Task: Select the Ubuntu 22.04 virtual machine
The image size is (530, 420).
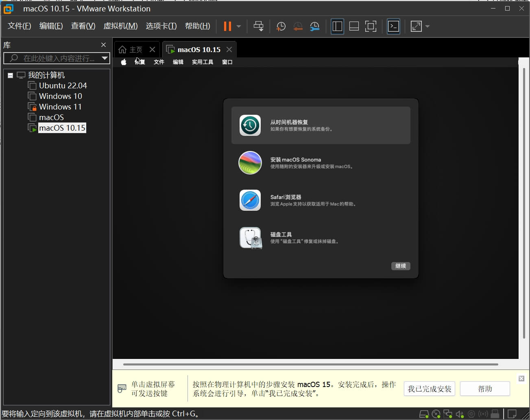Action: tap(63, 85)
